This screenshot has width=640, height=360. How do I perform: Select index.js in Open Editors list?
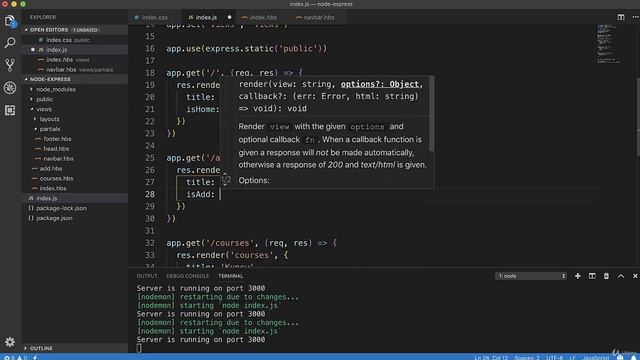click(x=57, y=50)
